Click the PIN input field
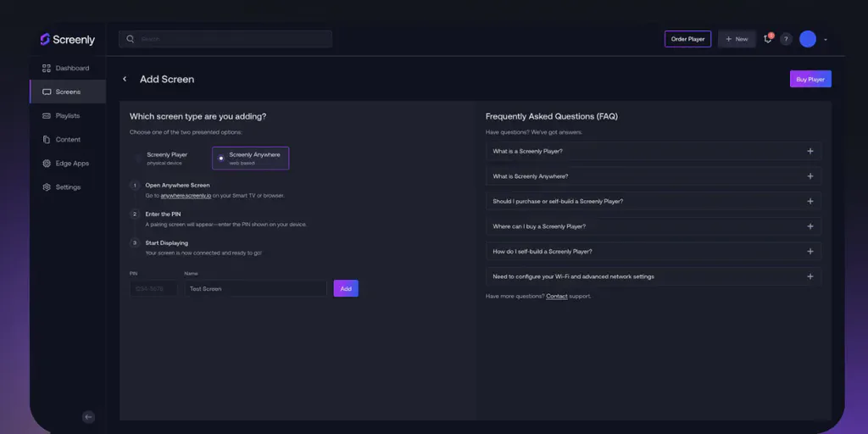 (x=153, y=289)
